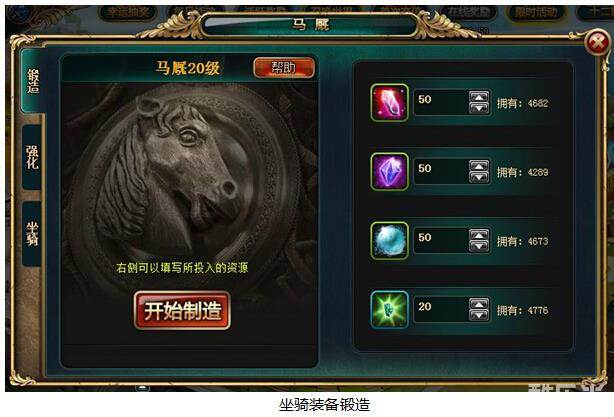The image size is (614, 417).
Task: Increase the purple gem amount with up arrow
Action: (479, 166)
